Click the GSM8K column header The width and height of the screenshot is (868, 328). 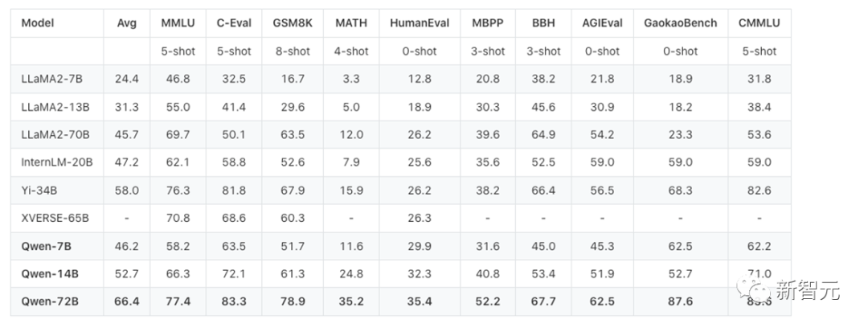click(x=293, y=23)
